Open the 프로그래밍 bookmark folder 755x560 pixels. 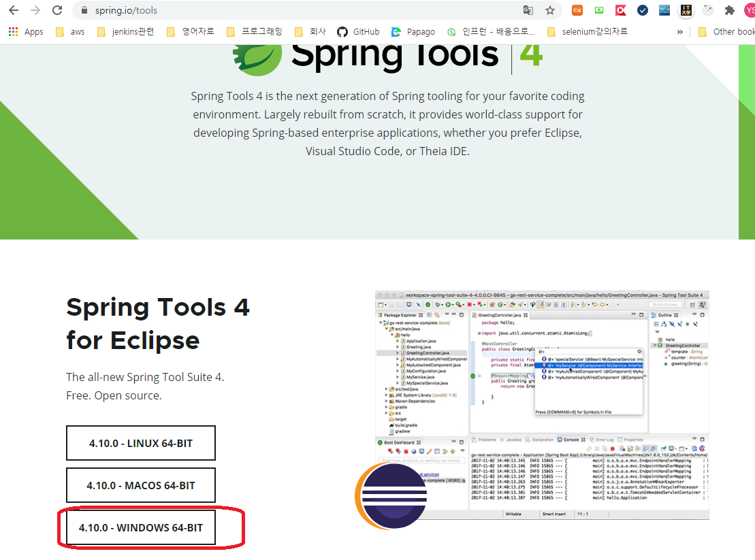coord(254,32)
